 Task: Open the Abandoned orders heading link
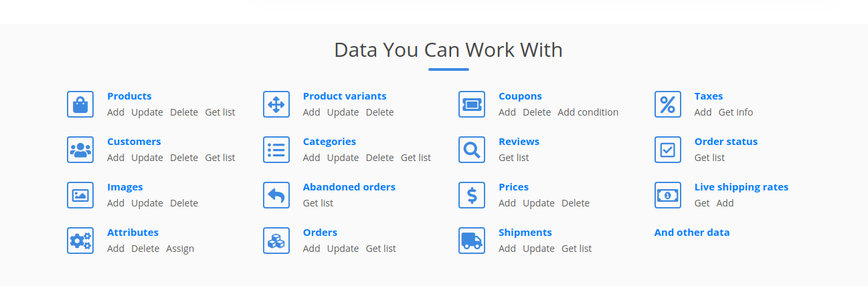[349, 187]
